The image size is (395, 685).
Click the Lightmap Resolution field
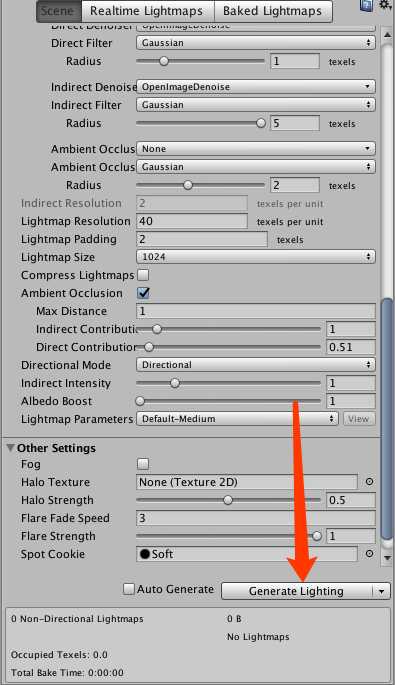coord(192,221)
